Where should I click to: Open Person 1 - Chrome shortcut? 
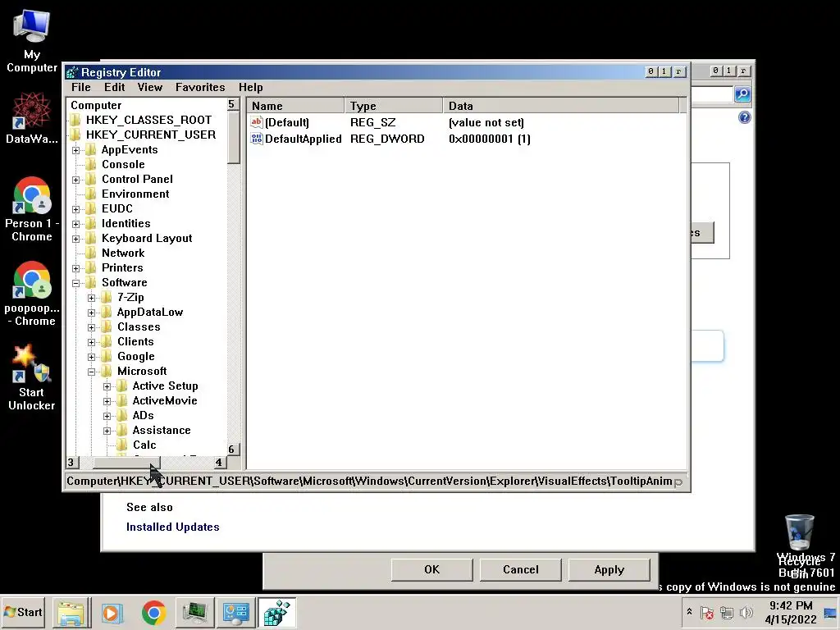click(32, 209)
